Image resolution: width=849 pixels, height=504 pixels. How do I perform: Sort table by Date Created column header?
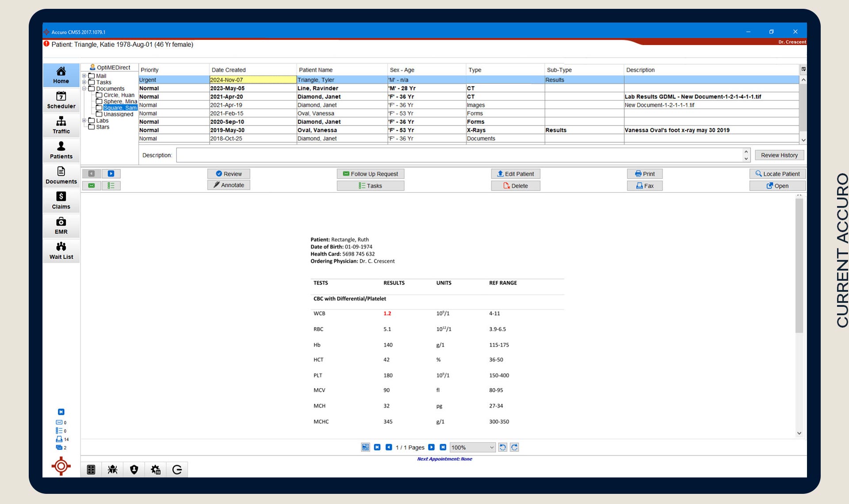tap(252, 70)
